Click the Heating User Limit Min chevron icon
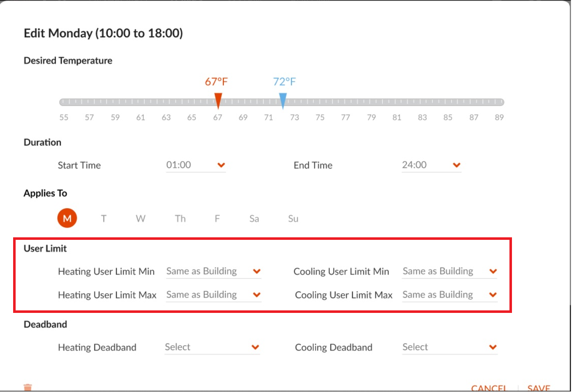 click(256, 271)
